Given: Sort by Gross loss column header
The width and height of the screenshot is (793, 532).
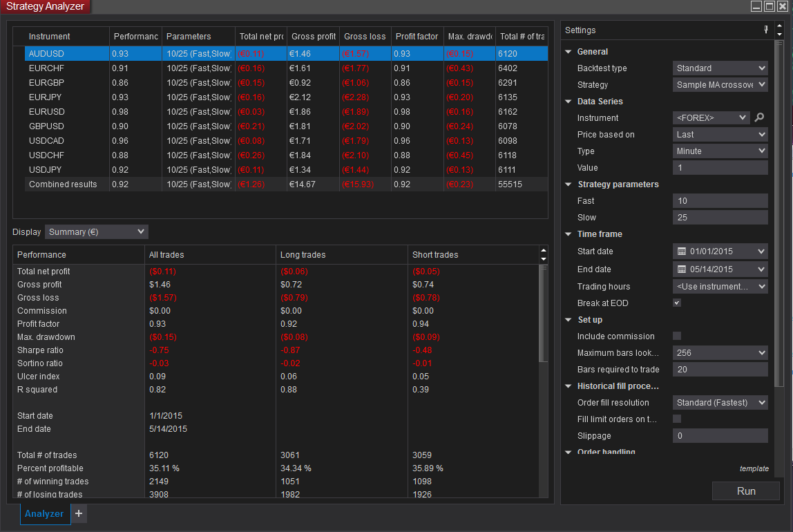Looking at the screenshot, I should (365, 37).
